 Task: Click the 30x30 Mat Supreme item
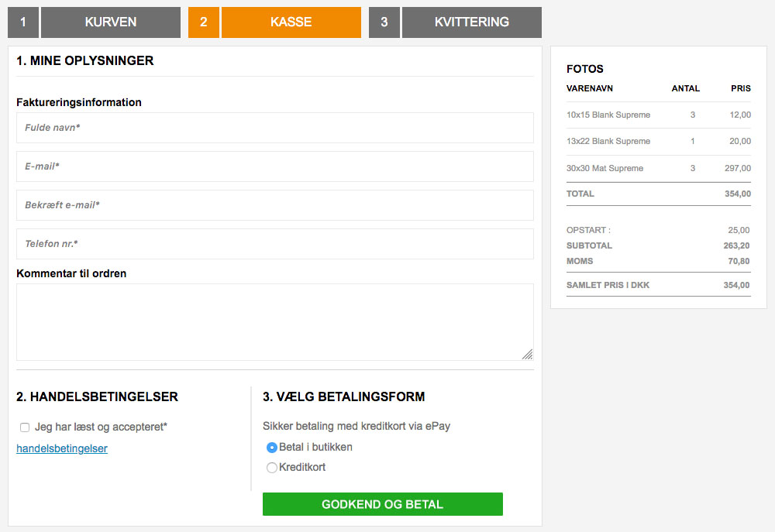604,168
